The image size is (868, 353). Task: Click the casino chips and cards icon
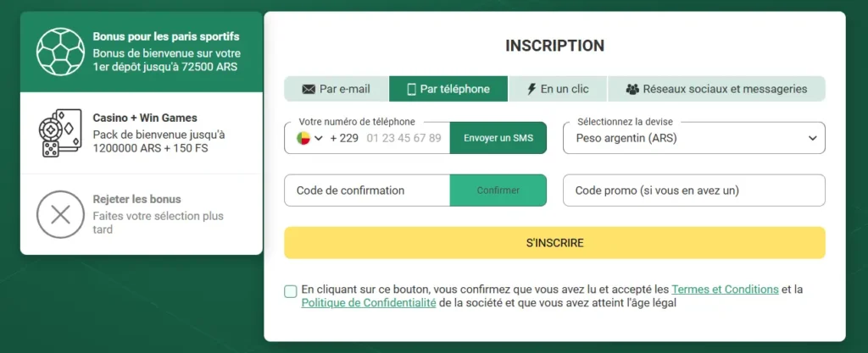pyautogui.click(x=60, y=133)
